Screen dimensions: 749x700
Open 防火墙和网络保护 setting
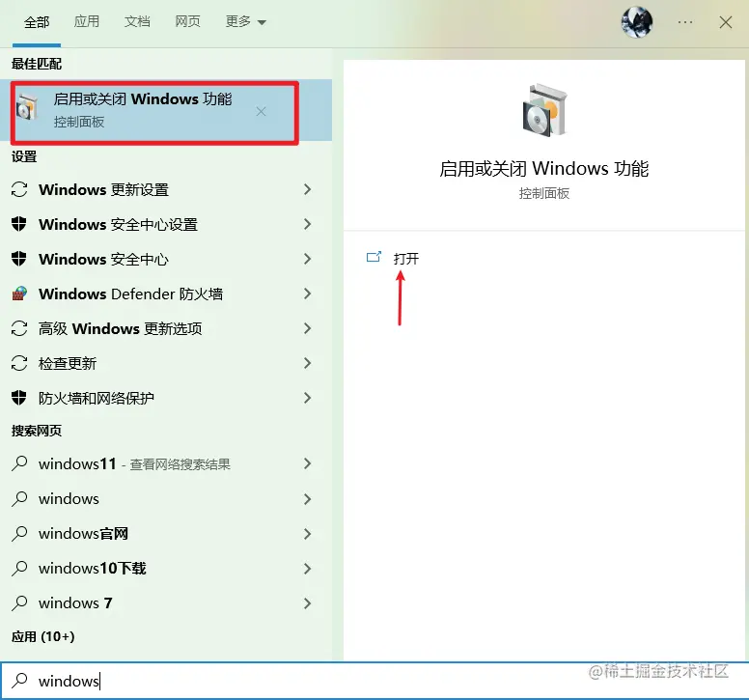pos(166,398)
